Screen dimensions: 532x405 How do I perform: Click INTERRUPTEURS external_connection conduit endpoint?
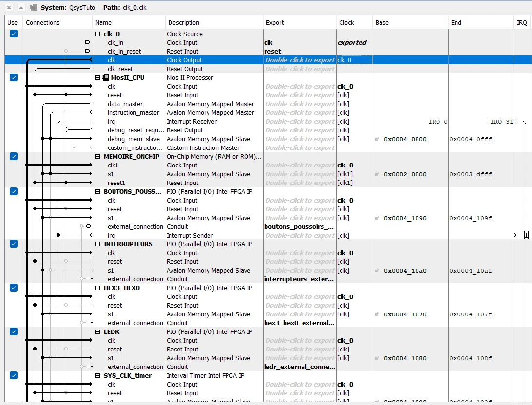(x=89, y=279)
